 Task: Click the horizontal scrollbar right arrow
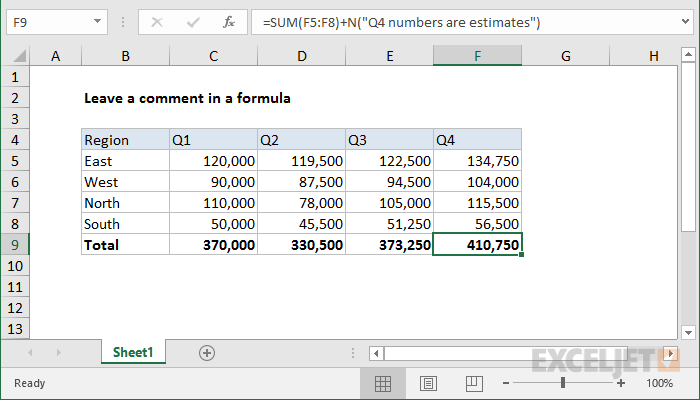click(x=671, y=354)
